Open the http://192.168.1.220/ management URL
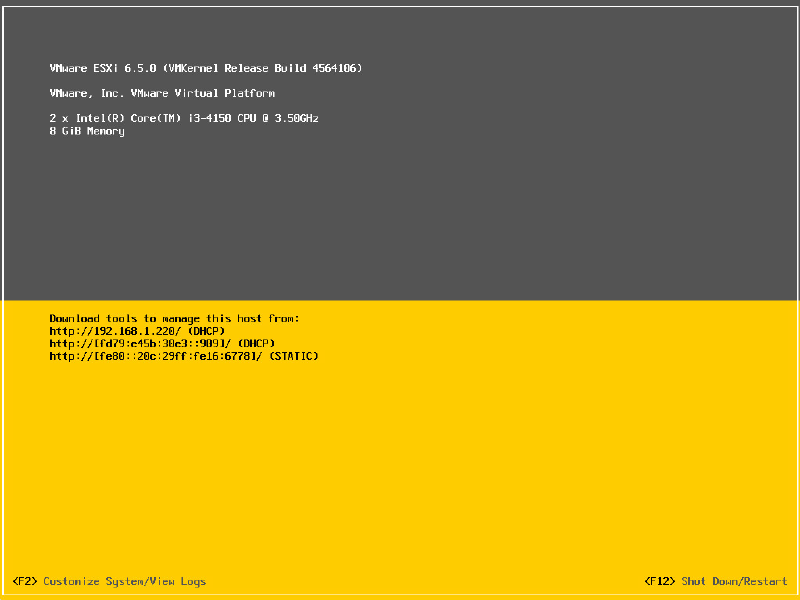The width and height of the screenshot is (800, 600). pyautogui.click(x=115, y=331)
